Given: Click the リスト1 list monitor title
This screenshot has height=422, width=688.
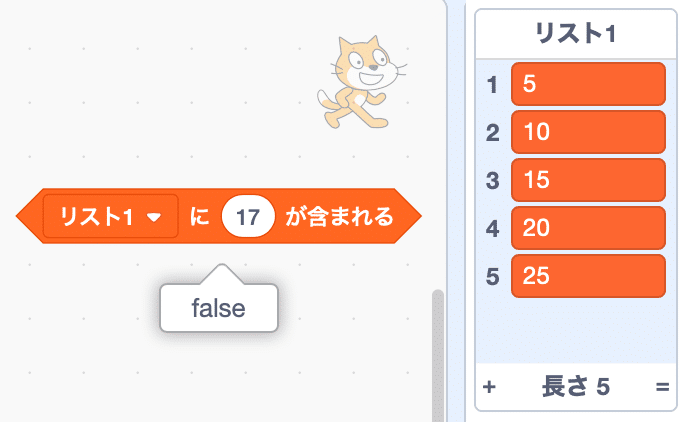Looking at the screenshot, I should (576, 34).
